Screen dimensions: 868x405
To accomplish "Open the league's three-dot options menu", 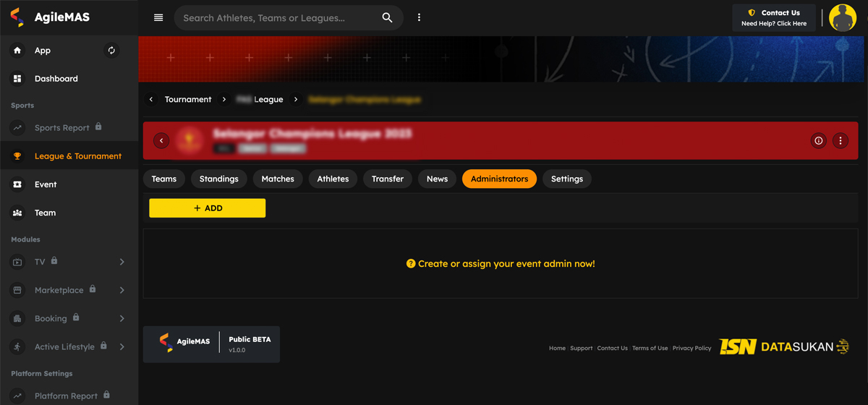I will tap(840, 141).
